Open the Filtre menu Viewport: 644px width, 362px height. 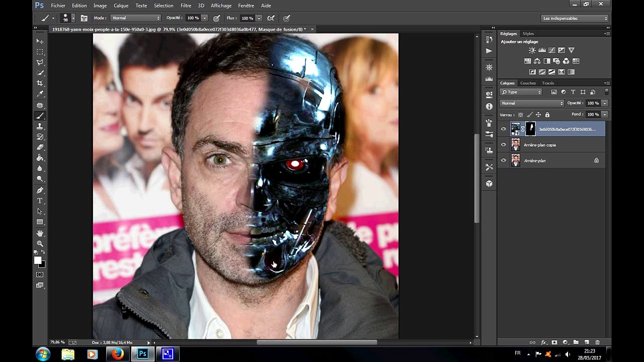tap(186, 6)
